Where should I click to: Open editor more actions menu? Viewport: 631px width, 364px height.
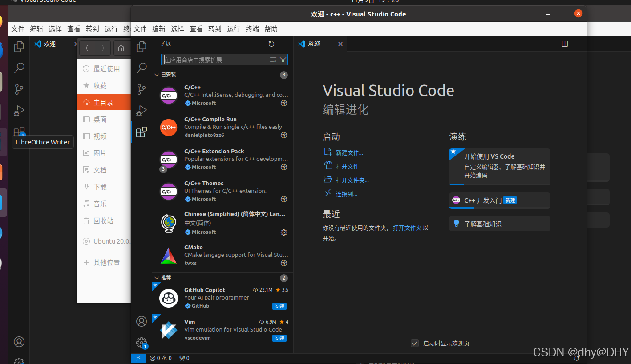pos(576,44)
